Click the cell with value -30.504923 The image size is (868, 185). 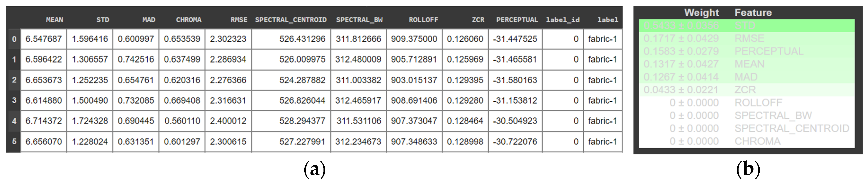click(515, 121)
